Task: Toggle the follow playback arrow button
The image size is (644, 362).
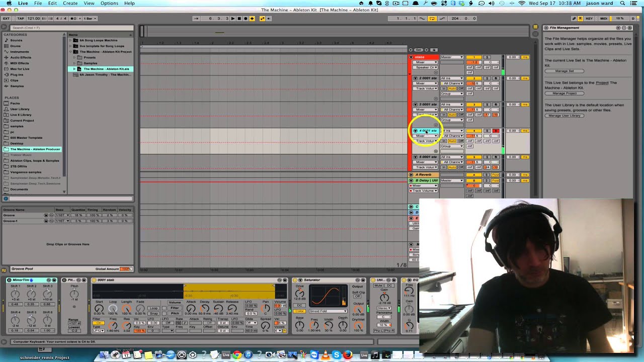Action: 197,19
